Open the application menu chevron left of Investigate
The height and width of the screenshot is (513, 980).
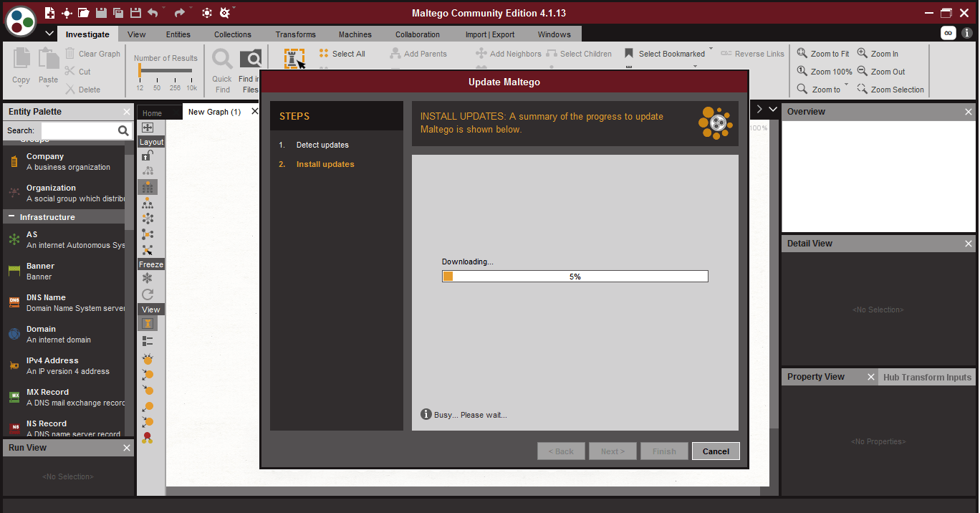49,34
